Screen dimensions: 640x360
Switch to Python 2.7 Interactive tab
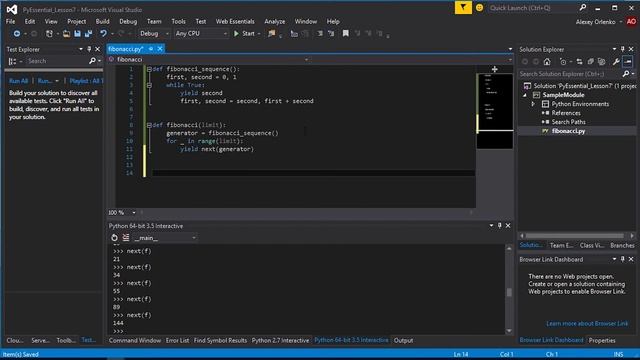click(x=280, y=340)
